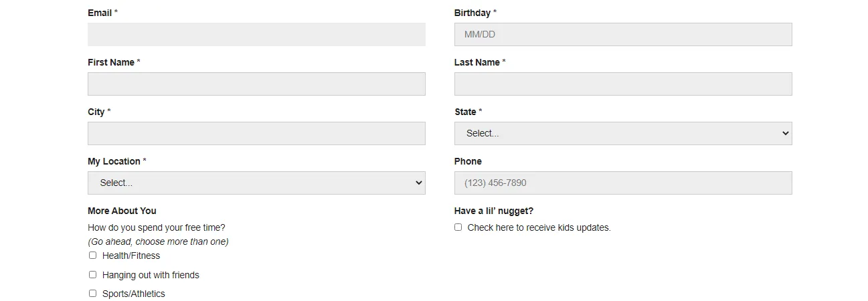The image size is (868, 301).
Task: Click inside the Email input field
Action: click(x=256, y=35)
